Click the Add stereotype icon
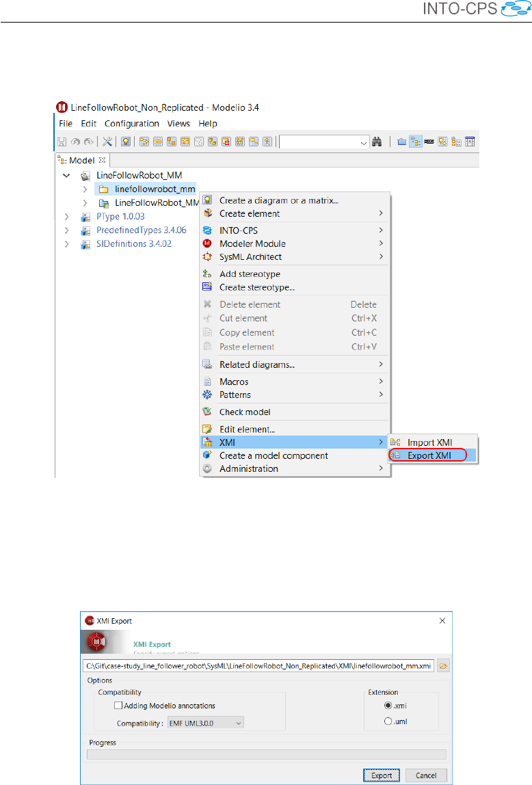Screen dimensions: 532x785 207,274
